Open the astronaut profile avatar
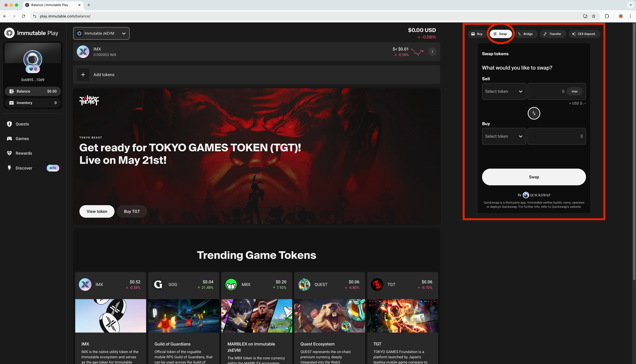This screenshot has height=364, width=636. coord(33,59)
